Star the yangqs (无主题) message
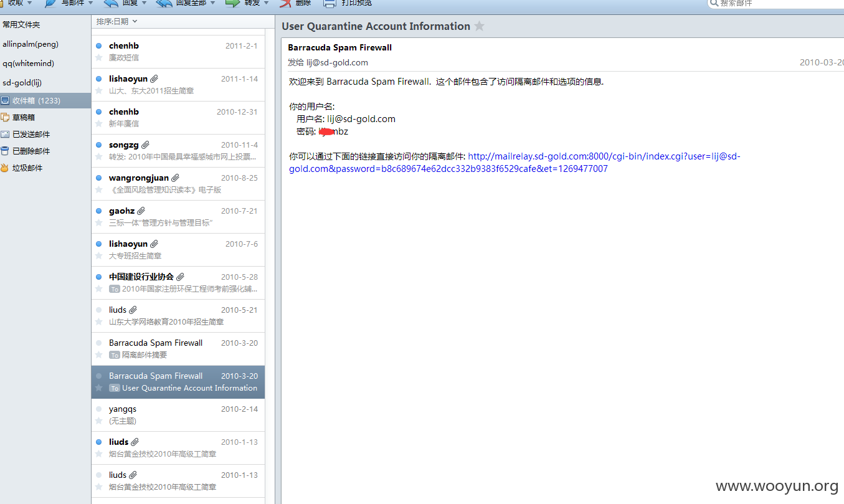 coord(98,421)
